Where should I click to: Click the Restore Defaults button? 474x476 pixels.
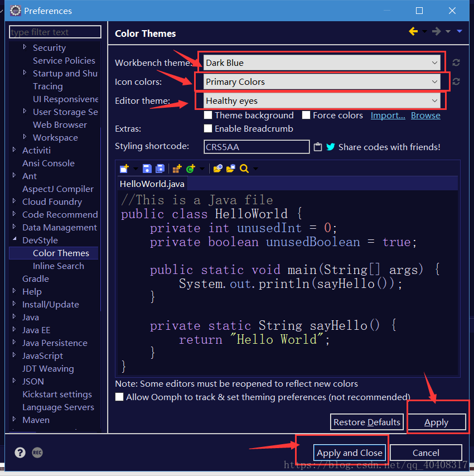click(367, 422)
